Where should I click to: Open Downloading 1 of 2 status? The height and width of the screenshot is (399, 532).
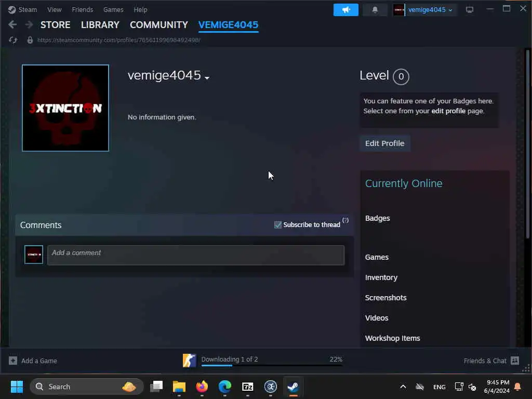pos(229,359)
